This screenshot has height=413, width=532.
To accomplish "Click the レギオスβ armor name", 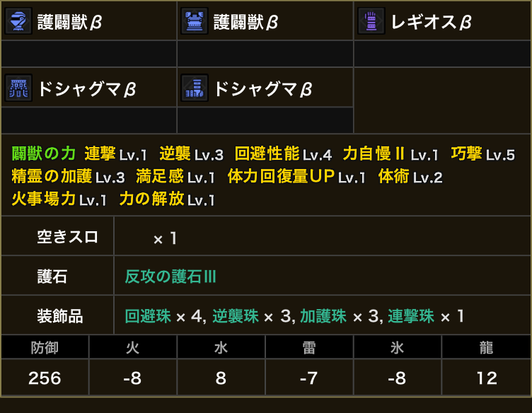I will pyautogui.click(x=432, y=22).
